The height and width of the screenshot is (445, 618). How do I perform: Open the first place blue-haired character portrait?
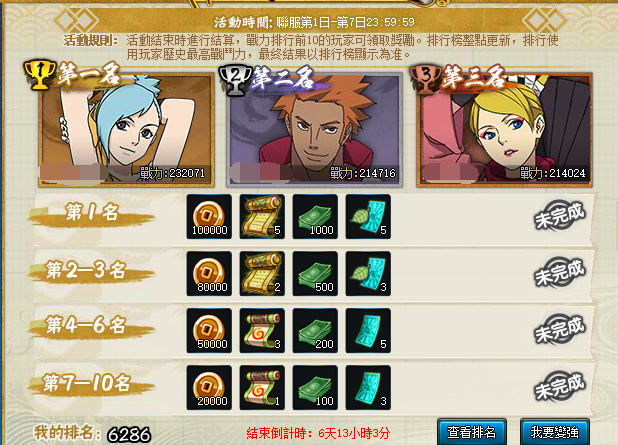(126, 130)
